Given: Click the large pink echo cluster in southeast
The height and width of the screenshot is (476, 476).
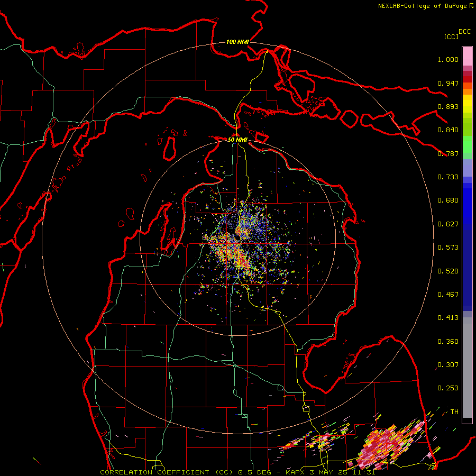Looking at the screenshot, I should [385, 444].
